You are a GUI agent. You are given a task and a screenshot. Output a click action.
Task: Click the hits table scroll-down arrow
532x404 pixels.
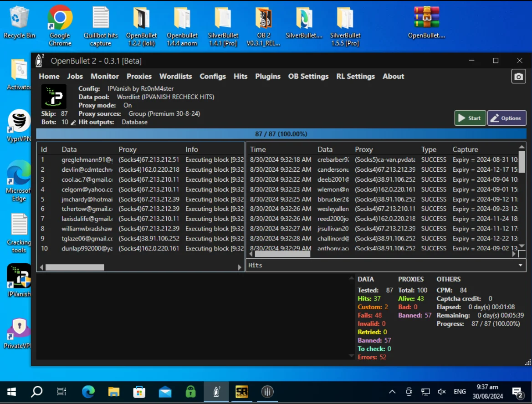coord(522,246)
